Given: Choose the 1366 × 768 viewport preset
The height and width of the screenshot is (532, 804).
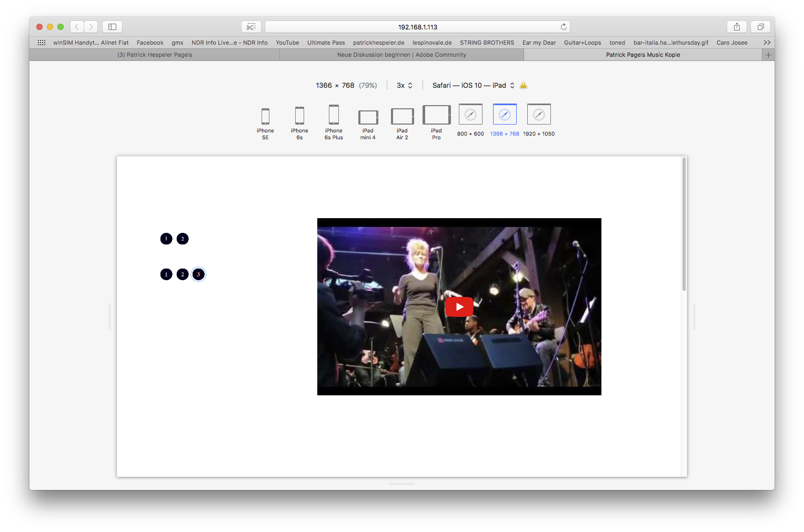Looking at the screenshot, I should pos(505,120).
